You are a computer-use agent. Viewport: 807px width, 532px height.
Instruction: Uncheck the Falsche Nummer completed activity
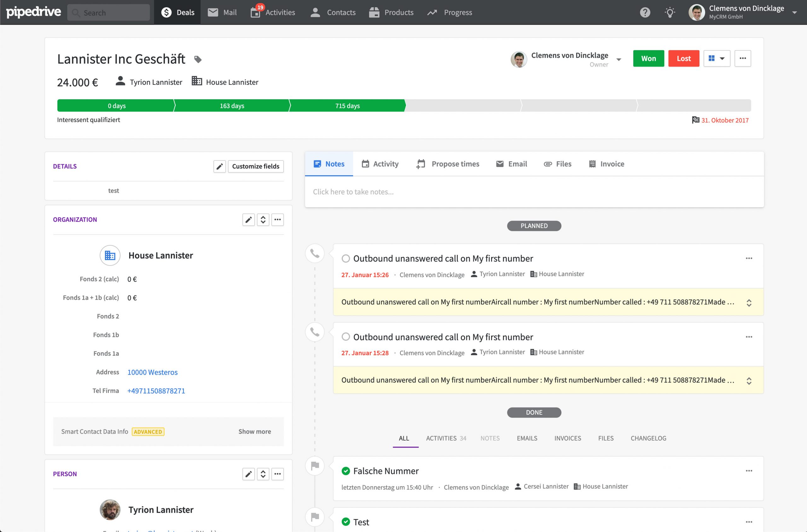coord(345,471)
